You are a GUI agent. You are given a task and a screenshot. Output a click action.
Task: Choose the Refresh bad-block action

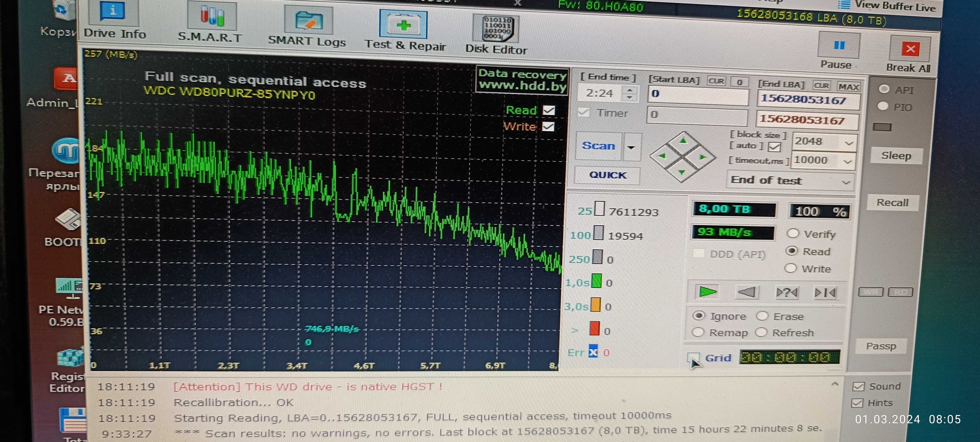point(761,332)
